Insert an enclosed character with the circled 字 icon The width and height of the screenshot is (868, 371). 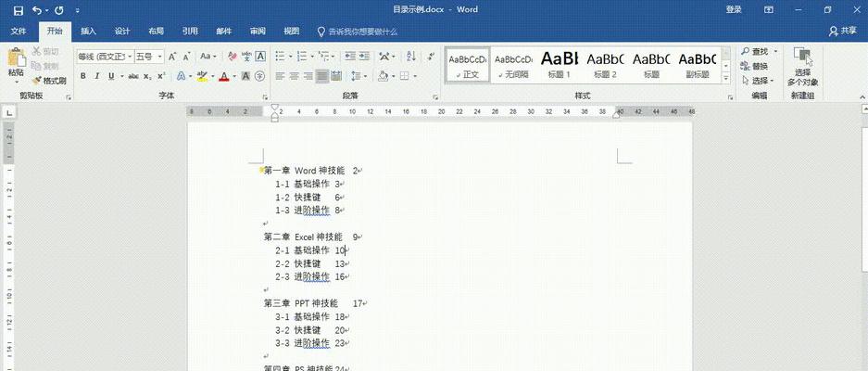tap(259, 76)
